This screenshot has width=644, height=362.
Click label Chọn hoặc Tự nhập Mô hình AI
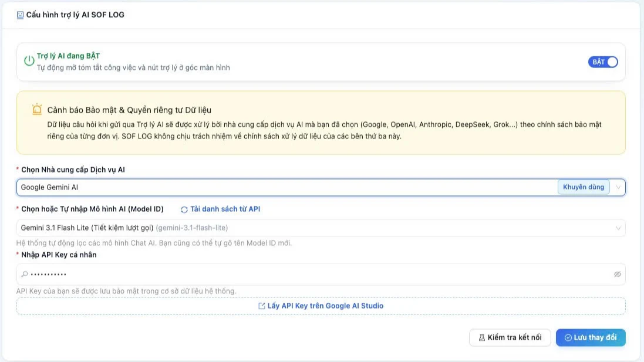click(x=92, y=209)
